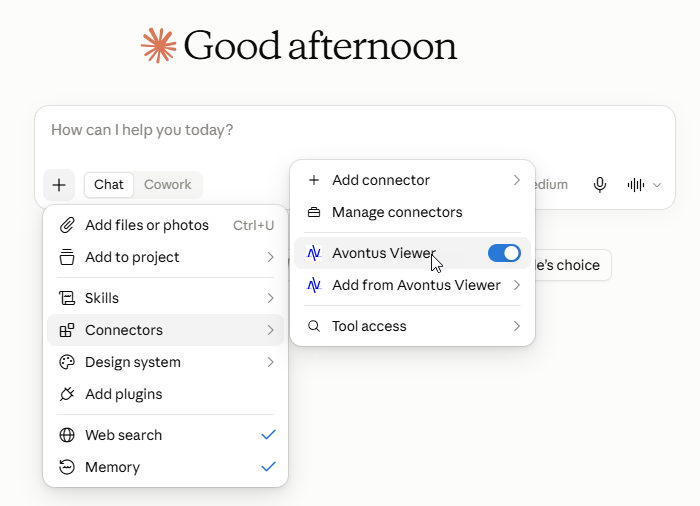Click the paperclip Add files icon

[67, 225]
